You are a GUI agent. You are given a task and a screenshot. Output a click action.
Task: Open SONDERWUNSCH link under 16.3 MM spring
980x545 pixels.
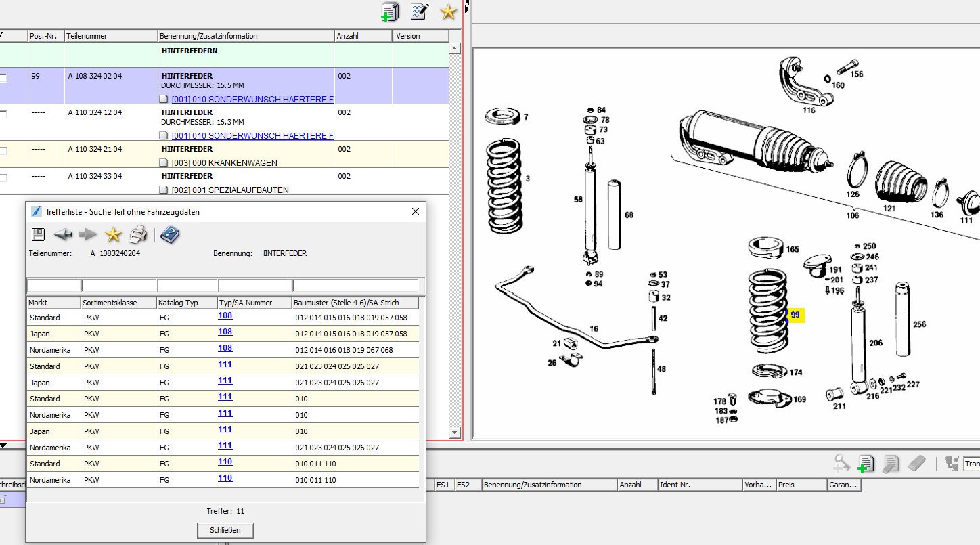(253, 136)
